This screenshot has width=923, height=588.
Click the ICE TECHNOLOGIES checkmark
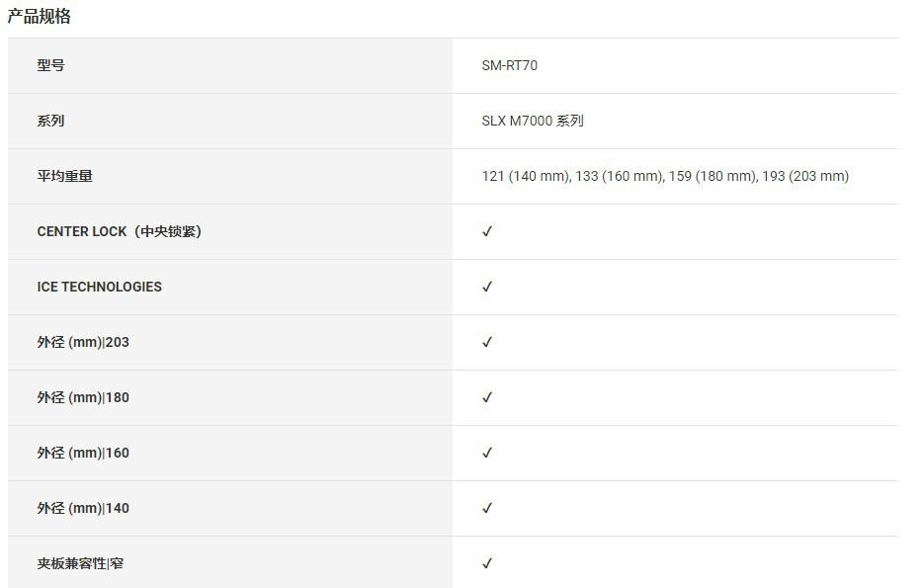(487, 287)
